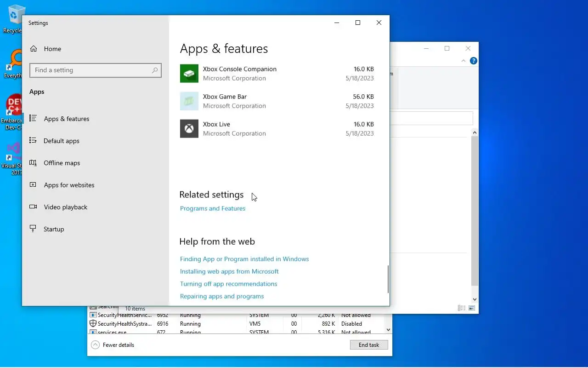Open the Programs and Features link
This screenshot has height=368, width=588.
click(x=213, y=208)
